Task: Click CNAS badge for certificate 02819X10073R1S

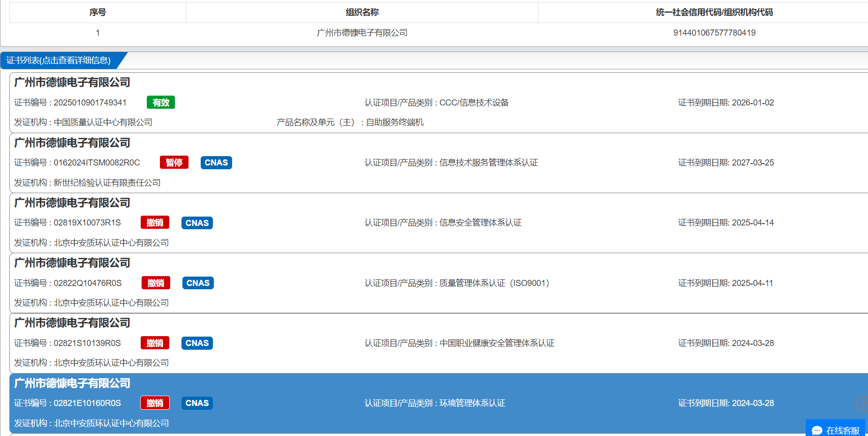Action: 197,223
